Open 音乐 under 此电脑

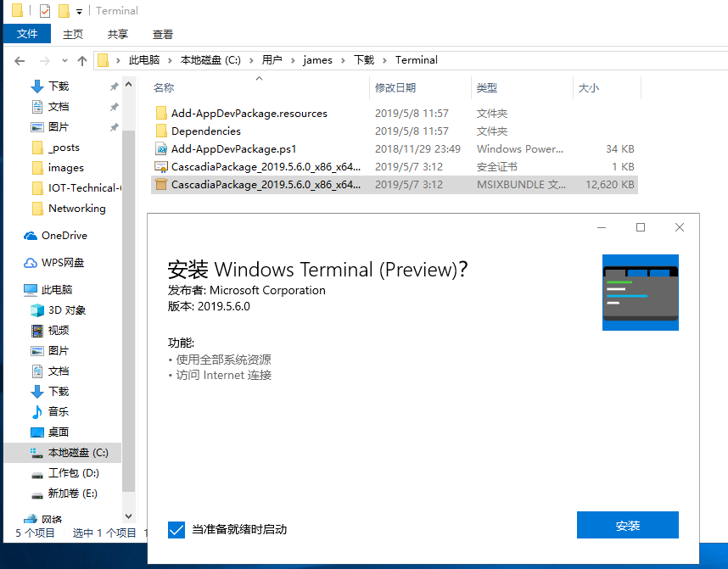pyautogui.click(x=59, y=411)
